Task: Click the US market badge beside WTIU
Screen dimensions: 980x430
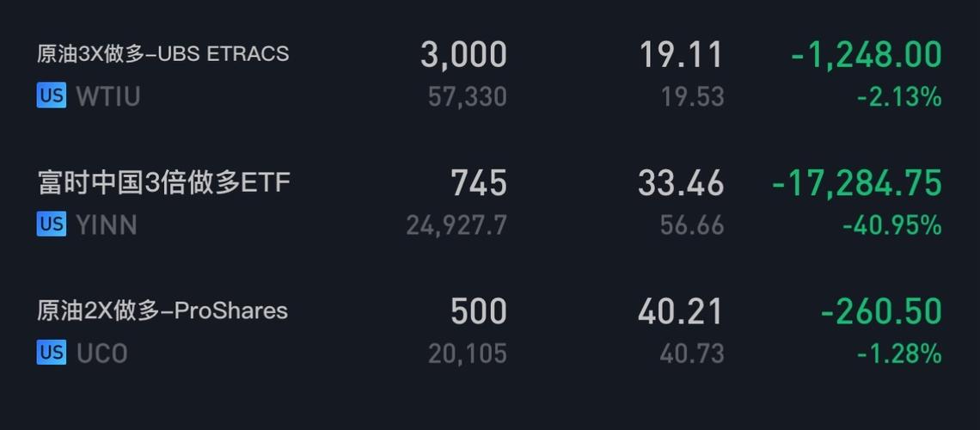Action: coord(52,95)
